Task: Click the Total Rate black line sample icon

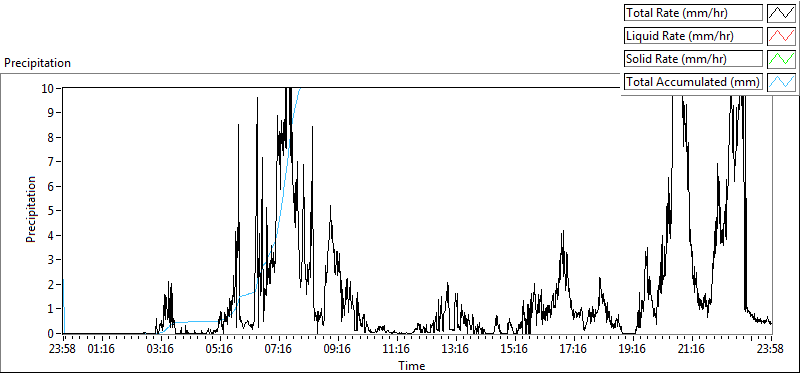Action: coord(782,13)
